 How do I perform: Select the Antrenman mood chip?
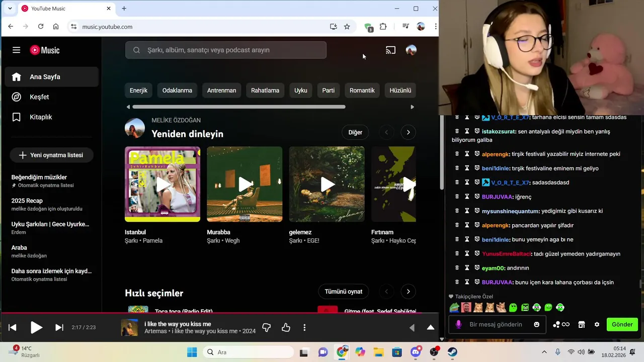click(221, 90)
